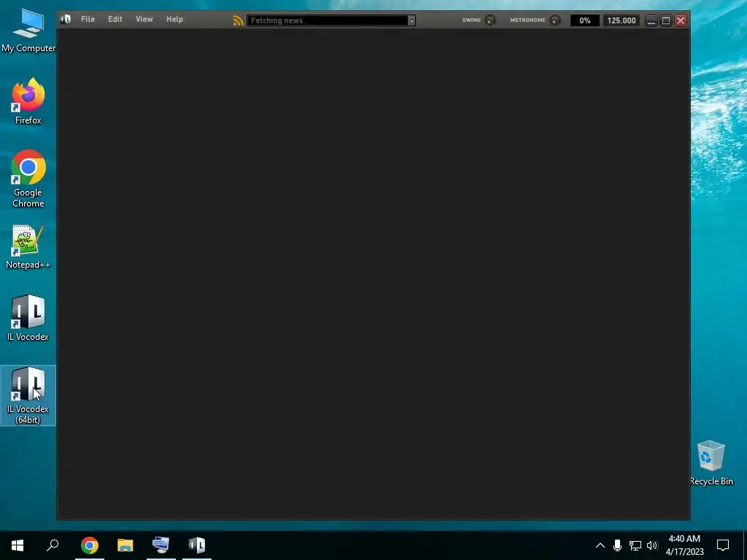Open the volume tray icon
This screenshot has width=747, height=560.
(652, 545)
